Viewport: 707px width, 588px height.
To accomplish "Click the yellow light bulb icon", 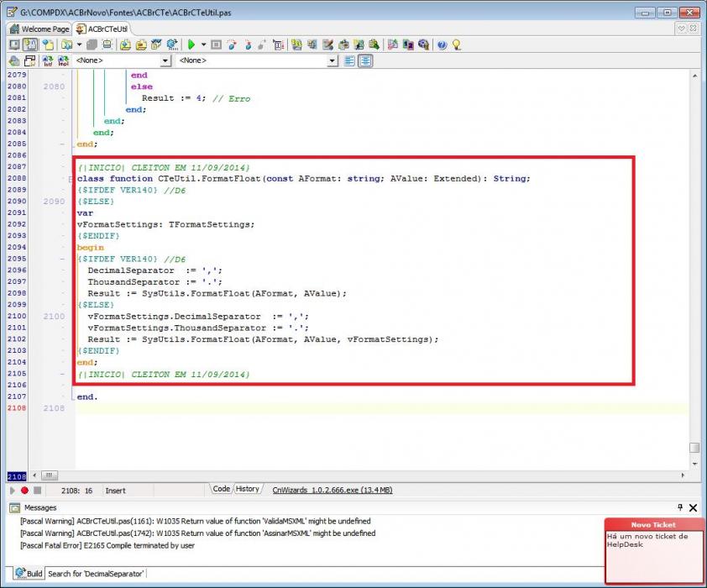I will tap(456, 45).
